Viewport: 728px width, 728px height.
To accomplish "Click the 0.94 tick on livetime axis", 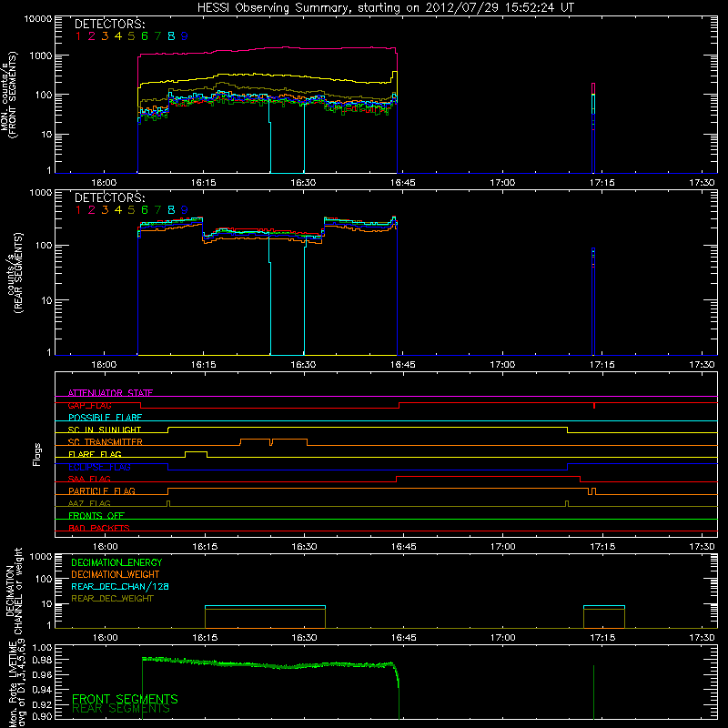I will tap(42, 689).
